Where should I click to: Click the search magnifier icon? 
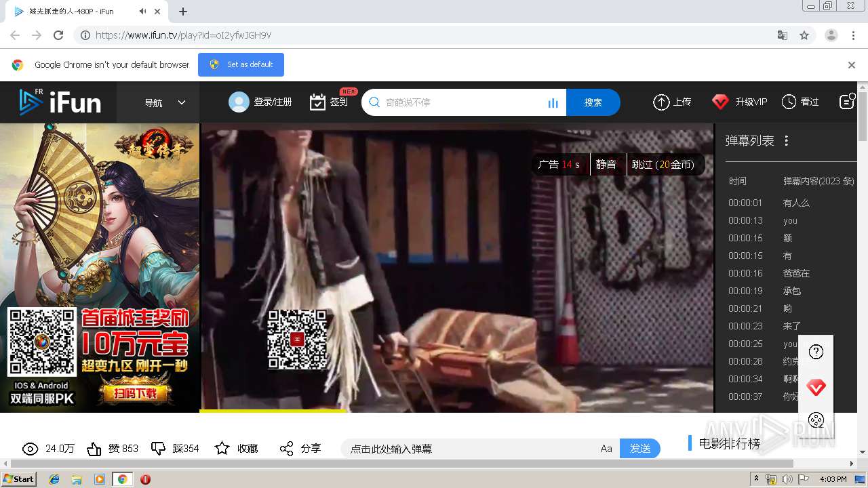pos(374,102)
